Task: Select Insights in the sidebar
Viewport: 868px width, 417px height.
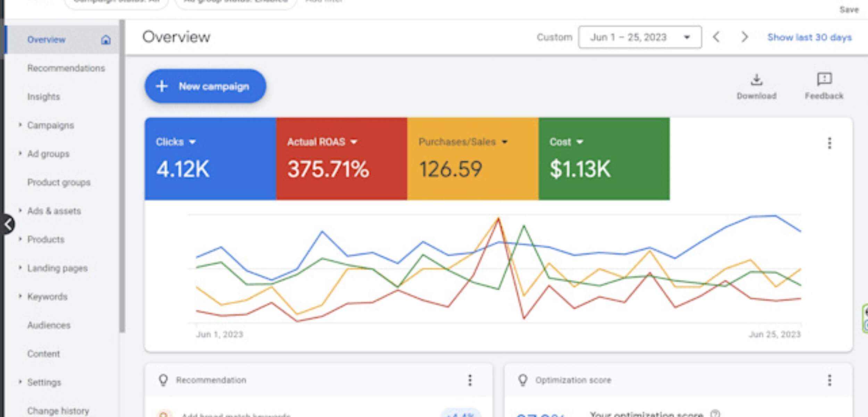Action: coord(44,97)
